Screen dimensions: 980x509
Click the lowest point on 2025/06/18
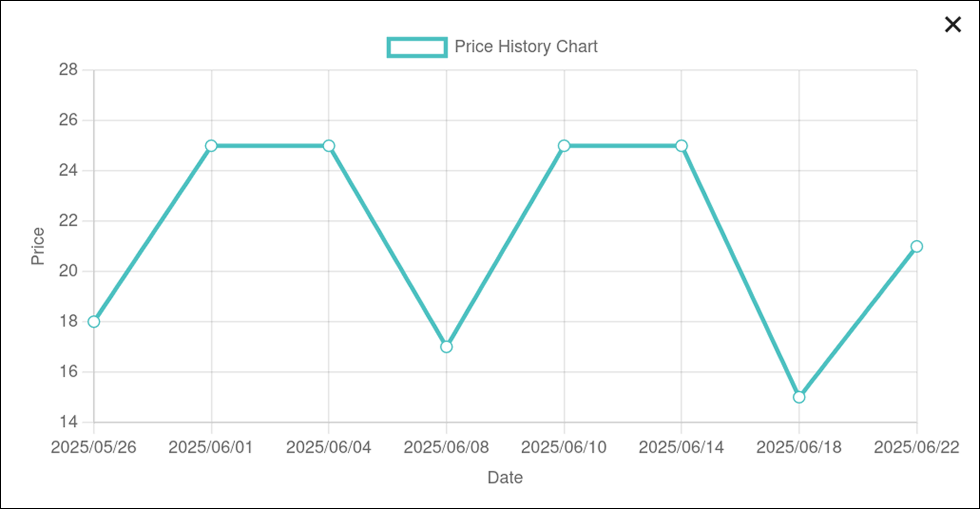(799, 397)
